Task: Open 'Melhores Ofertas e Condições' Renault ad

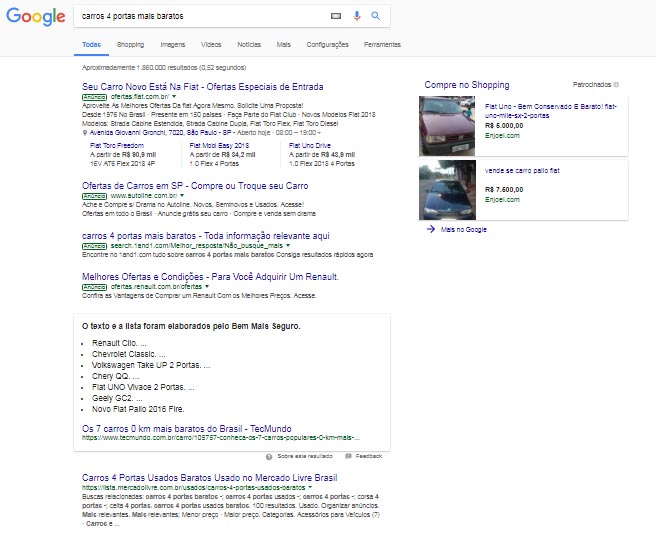Action: point(210,277)
